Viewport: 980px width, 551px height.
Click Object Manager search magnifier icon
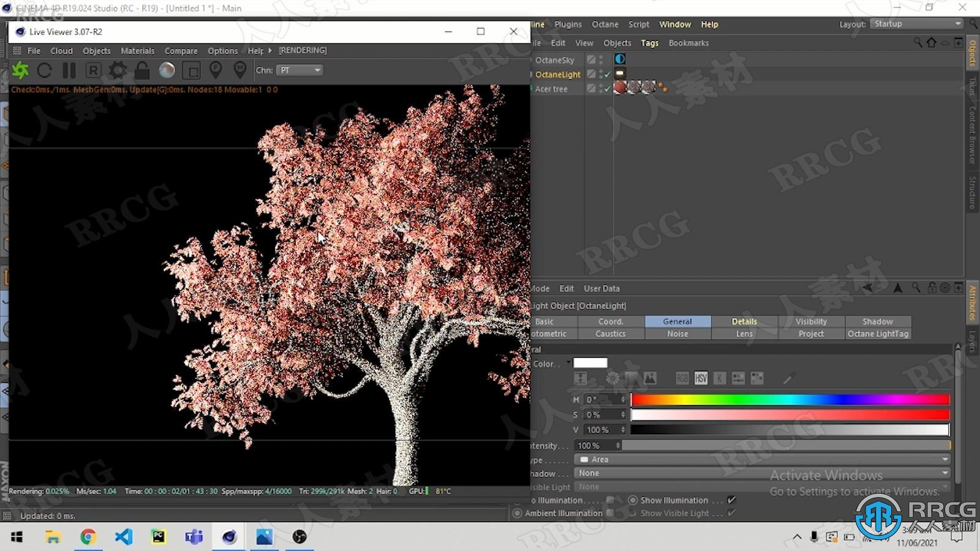click(x=918, y=42)
